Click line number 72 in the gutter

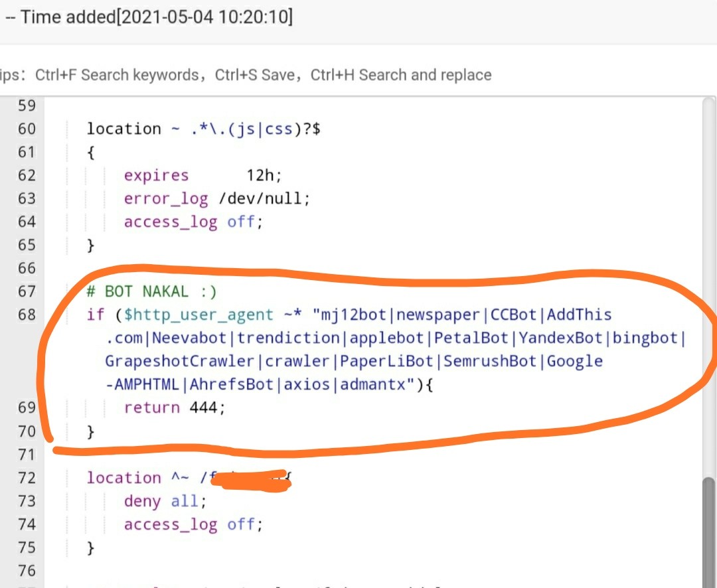(27, 478)
